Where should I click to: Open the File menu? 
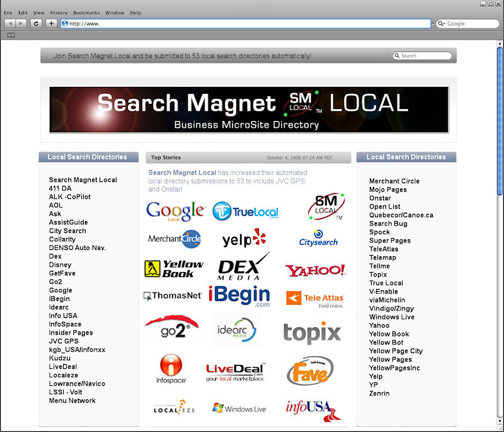click(8, 13)
